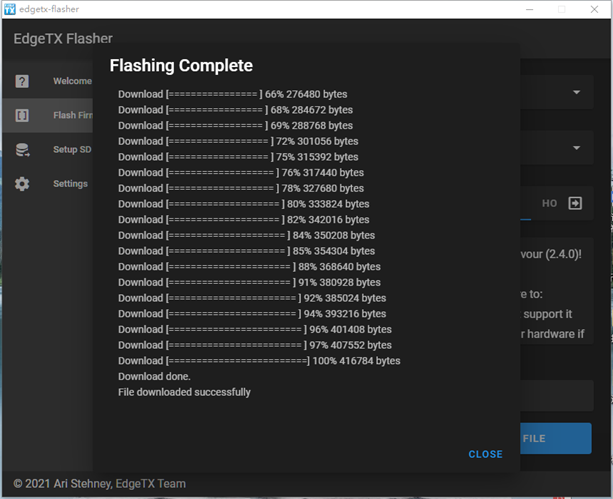
Task: Go to the Settings menu item
Action: click(48, 183)
